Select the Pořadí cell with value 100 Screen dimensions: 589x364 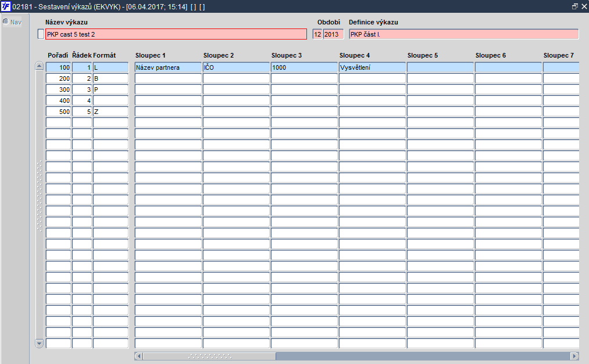(58, 67)
